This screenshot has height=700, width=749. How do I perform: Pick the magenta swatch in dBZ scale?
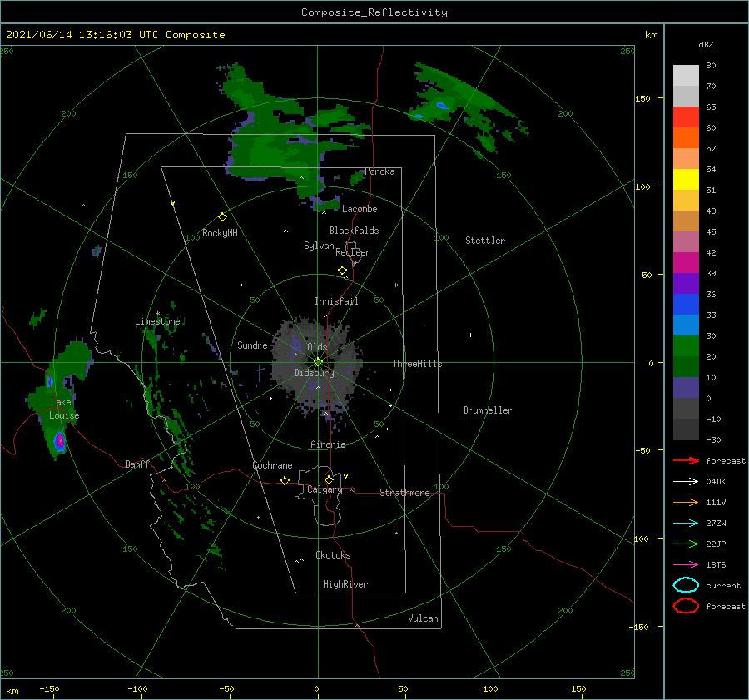[x=686, y=262]
